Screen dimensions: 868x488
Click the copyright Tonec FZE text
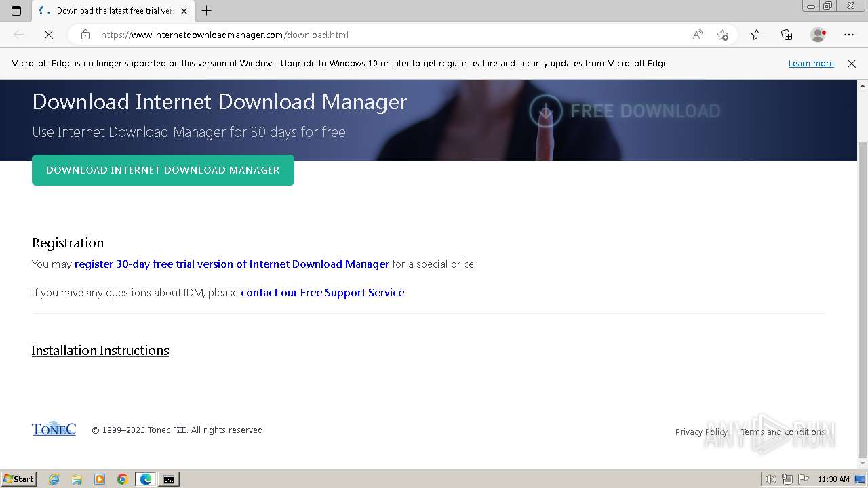178,430
